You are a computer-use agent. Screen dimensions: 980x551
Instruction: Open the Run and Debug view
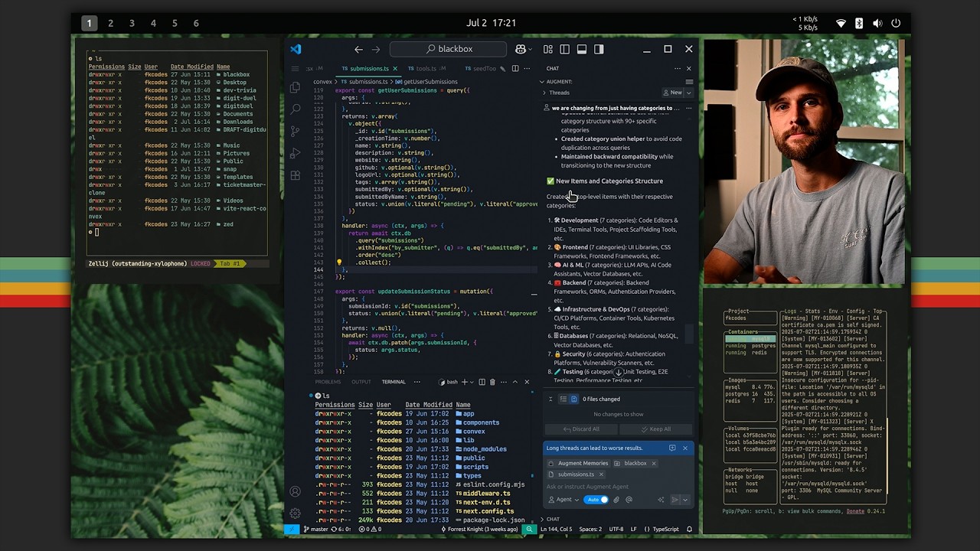pyautogui.click(x=295, y=154)
